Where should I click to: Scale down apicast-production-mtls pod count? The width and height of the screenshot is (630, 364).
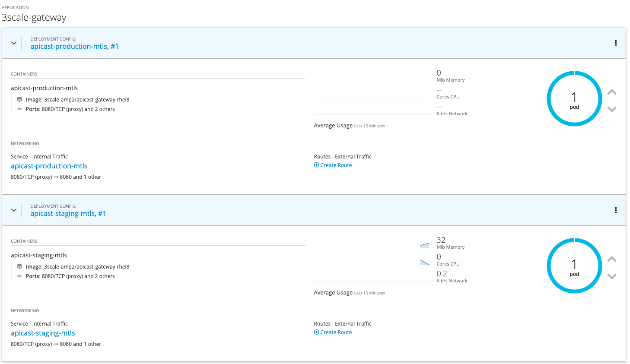point(611,109)
